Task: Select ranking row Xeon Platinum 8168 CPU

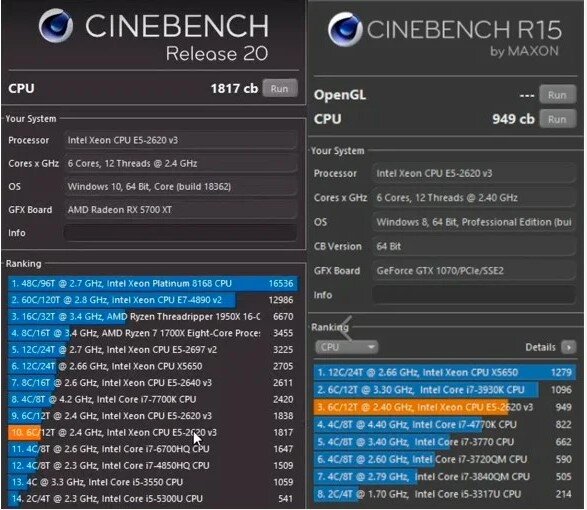Action: click(x=153, y=283)
